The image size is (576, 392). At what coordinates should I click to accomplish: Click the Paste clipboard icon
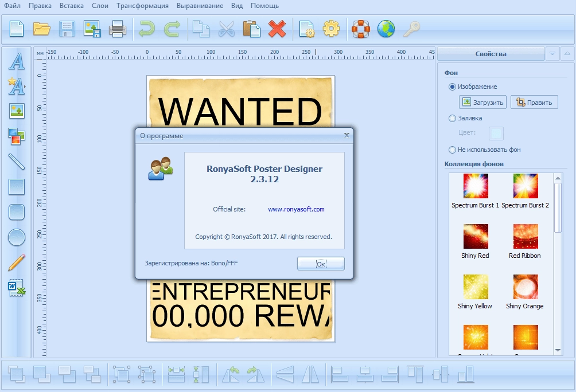[252, 29]
